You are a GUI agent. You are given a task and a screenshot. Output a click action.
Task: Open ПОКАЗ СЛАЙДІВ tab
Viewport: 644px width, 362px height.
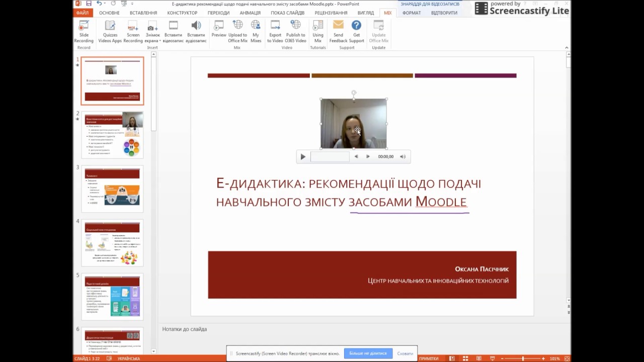(x=288, y=13)
